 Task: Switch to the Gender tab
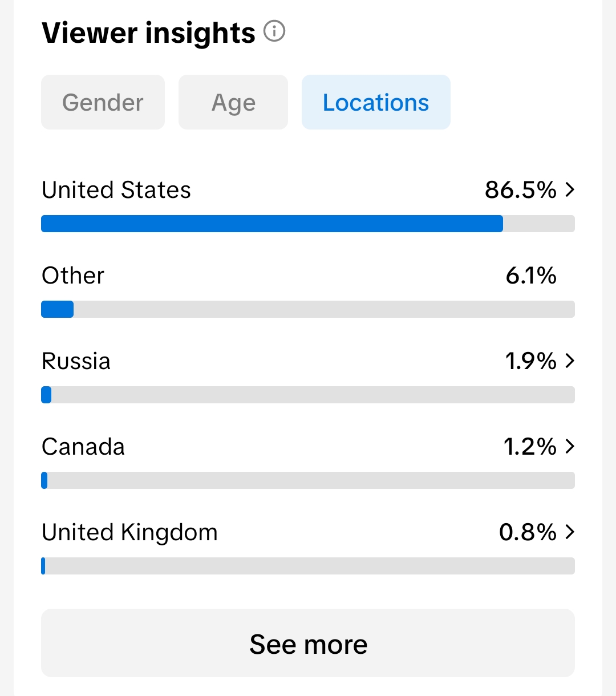[x=103, y=102]
